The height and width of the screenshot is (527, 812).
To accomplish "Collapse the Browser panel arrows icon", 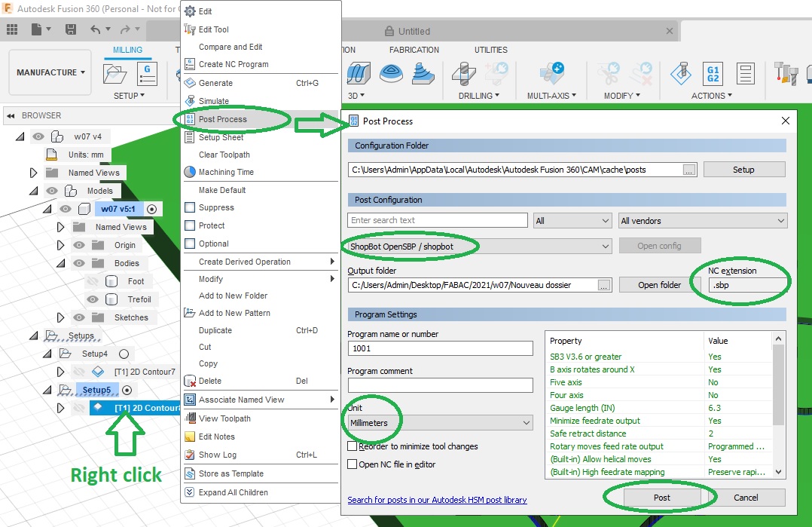I will point(11,115).
